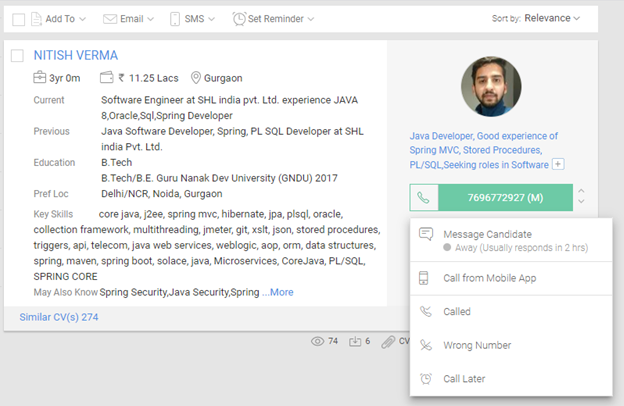Click the candidate's profile photo
Image resolution: width=624 pixels, height=406 pixels.
point(490,86)
